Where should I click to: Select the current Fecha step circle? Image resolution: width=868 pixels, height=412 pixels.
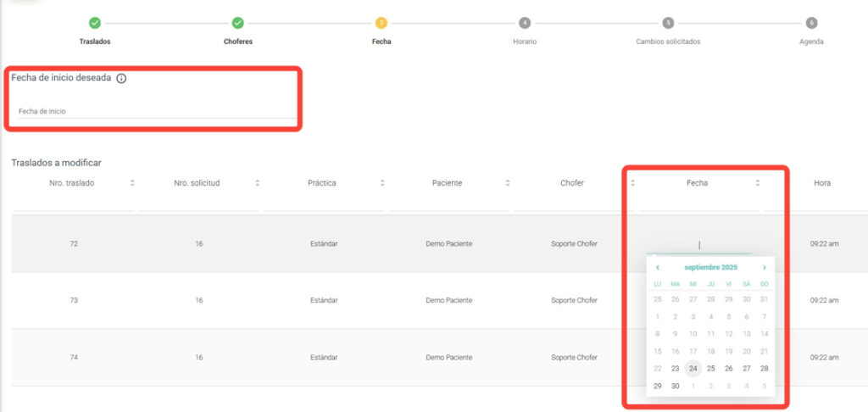tap(381, 23)
